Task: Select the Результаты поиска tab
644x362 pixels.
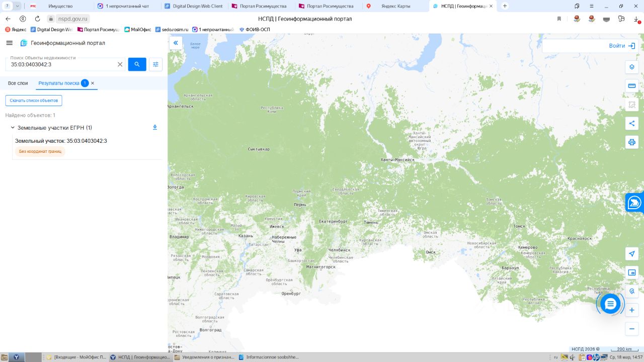Action: [59, 83]
